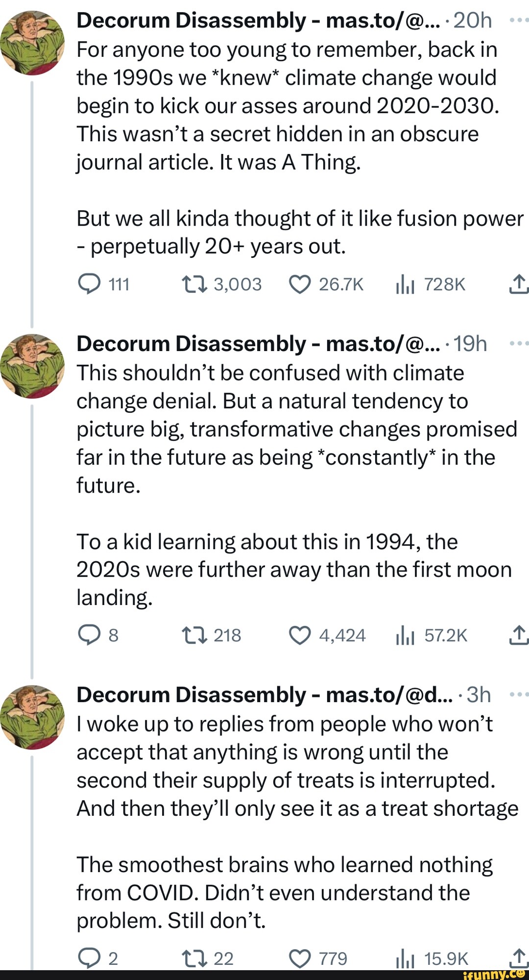This screenshot has height=980, width=529.
Task: Open more options for the 20h tweet
Action: 518,21
